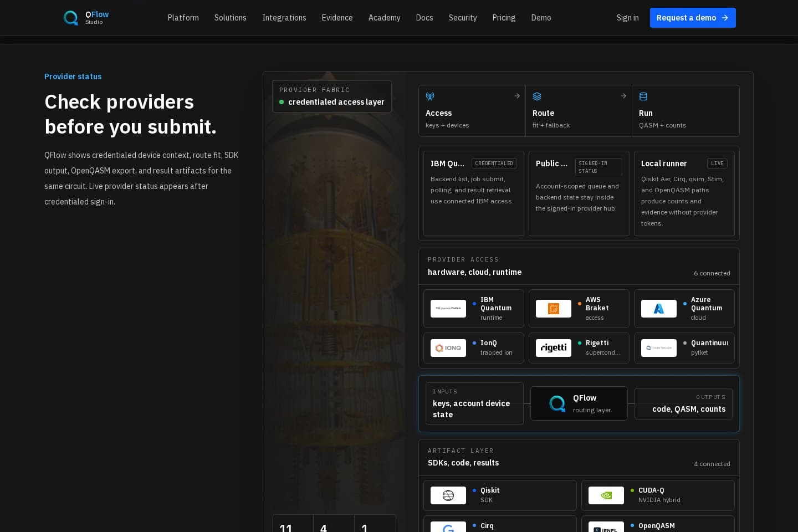Select the Route fit + fallback step
This screenshot has width=798, height=532.
579,111
